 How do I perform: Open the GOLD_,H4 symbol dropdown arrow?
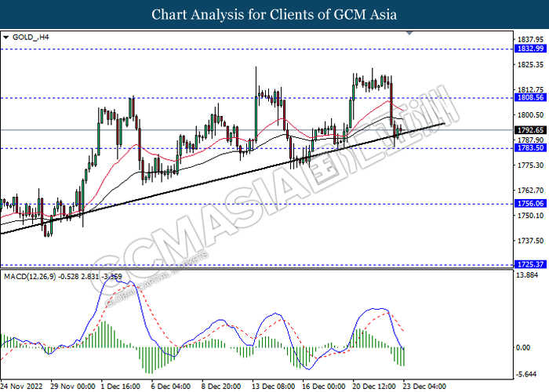[5, 37]
